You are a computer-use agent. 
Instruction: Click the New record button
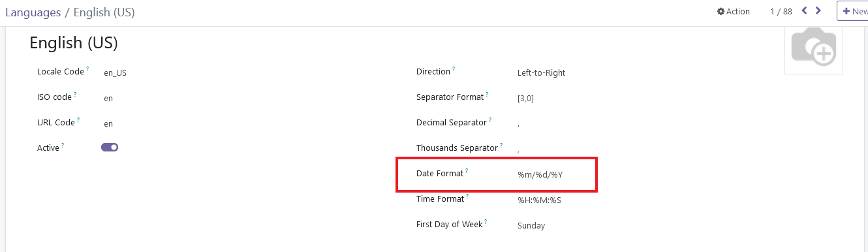pyautogui.click(x=854, y=11)
